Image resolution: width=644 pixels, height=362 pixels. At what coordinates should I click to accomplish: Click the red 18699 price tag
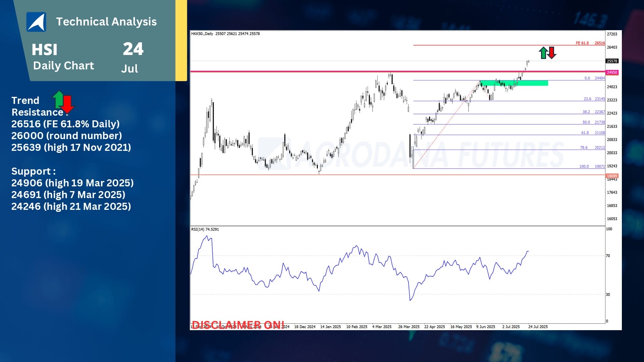tap(612, 176)
